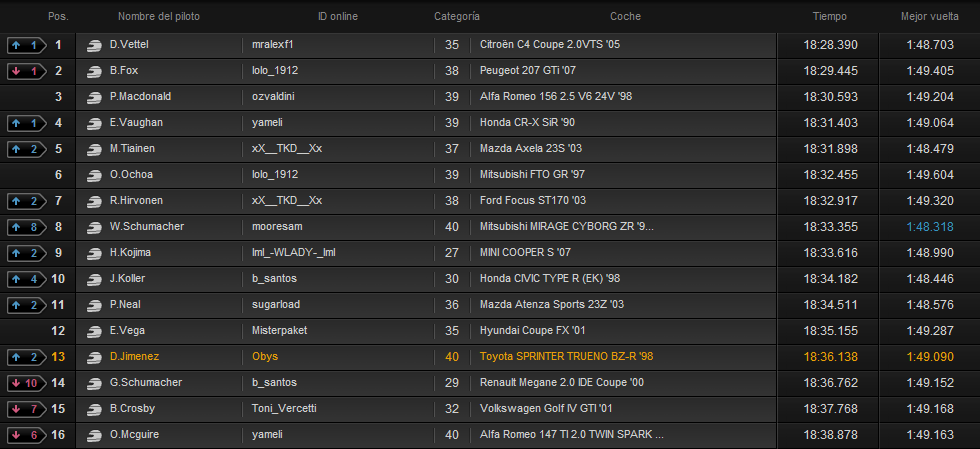Select Mitsubishi FTO GR '97
The image size is (980, 449).
(532, 175)
